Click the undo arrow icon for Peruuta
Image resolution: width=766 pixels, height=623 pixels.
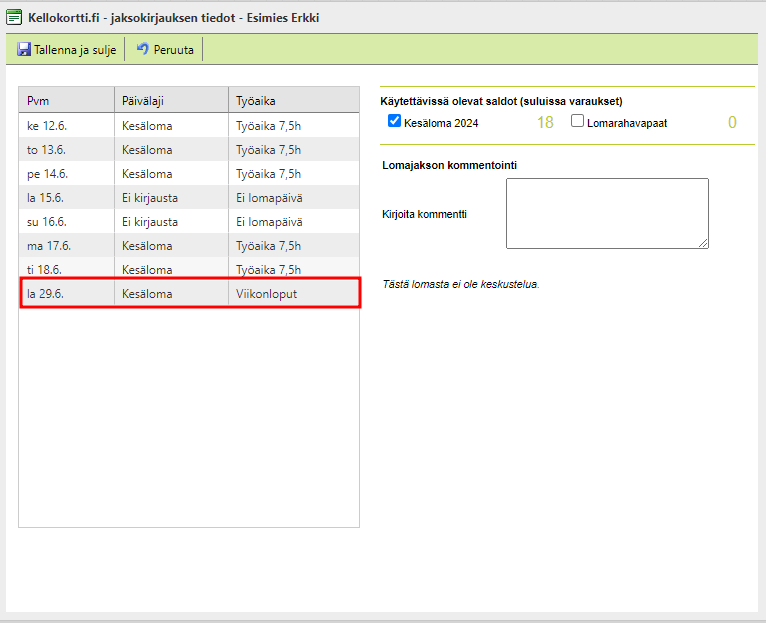[142, 49]
